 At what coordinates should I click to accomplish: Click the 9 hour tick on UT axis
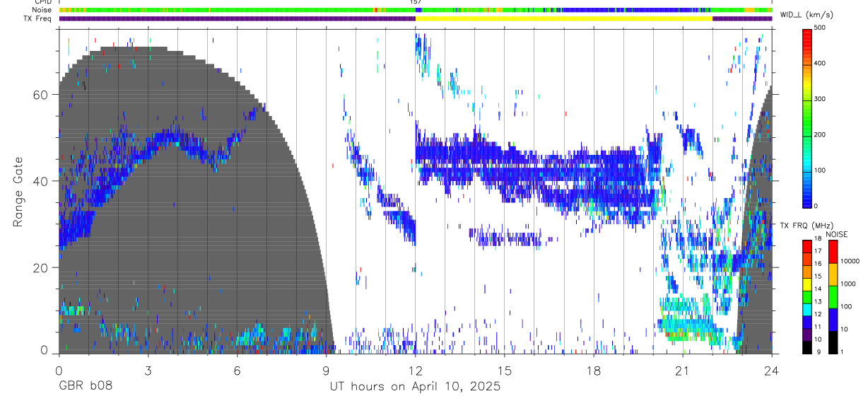tap(326, 371)
